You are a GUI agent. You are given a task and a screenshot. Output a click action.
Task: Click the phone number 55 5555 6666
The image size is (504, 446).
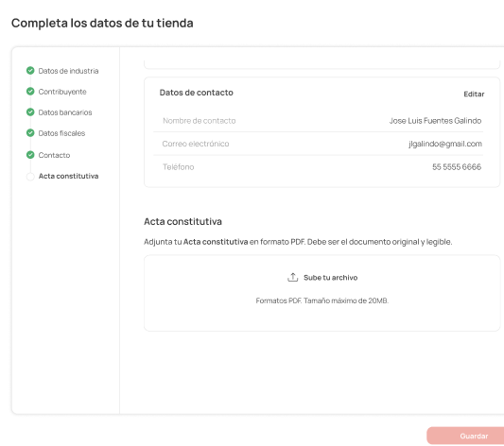tap(457, 166)
